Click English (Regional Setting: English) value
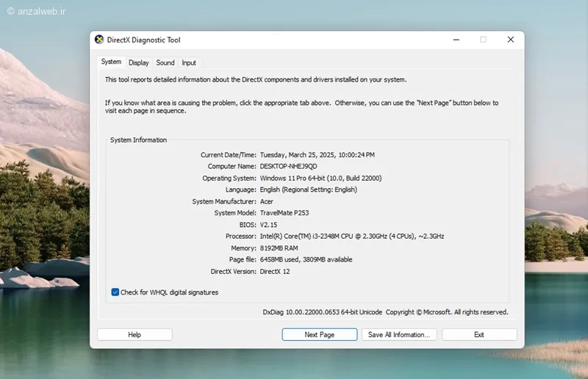This screenshot has width=588, height=379. 308,189
